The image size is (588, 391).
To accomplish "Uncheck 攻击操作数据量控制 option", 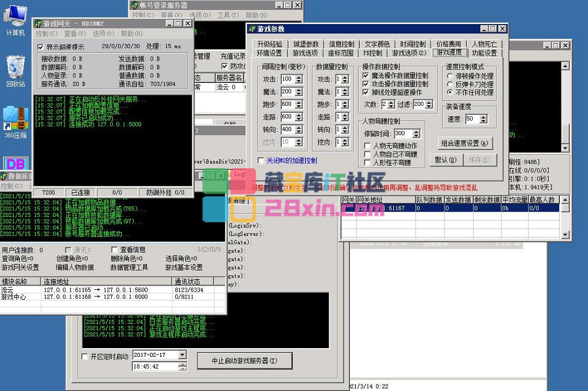I will point(366,83).
